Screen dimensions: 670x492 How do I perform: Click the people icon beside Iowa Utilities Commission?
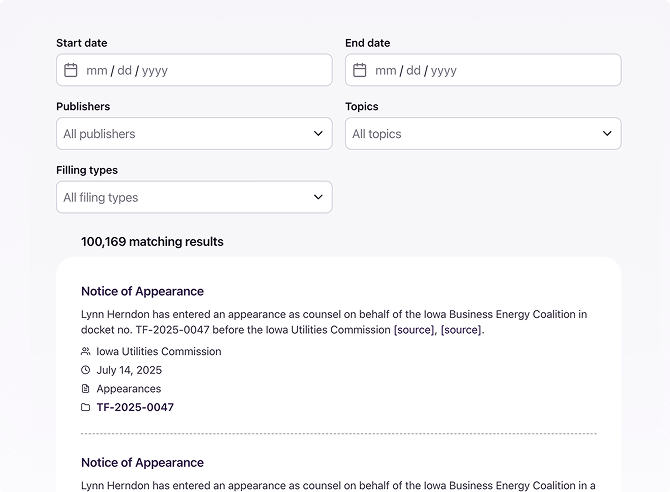tap(85, 352)
